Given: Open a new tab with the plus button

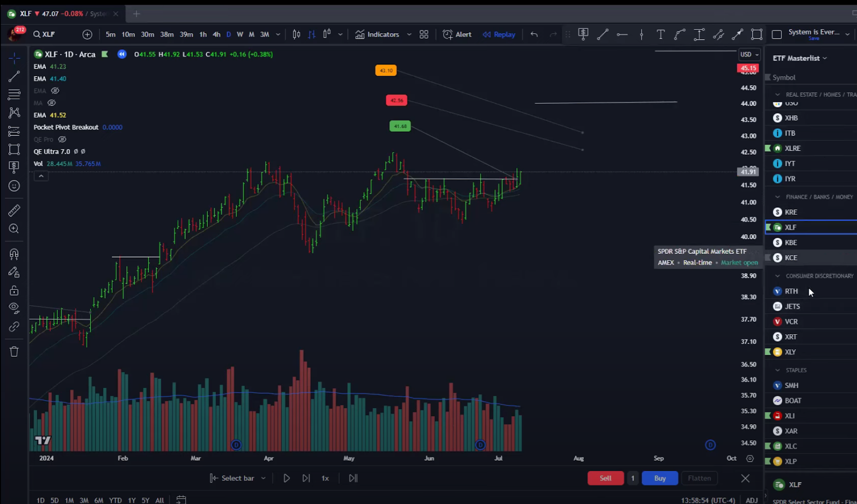Looking at the screenshot, I should 136,14.
